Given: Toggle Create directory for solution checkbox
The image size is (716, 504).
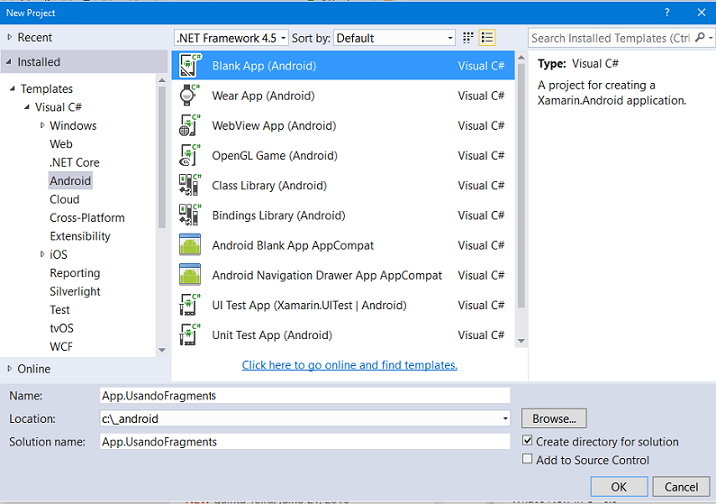Looking at the screenshot, I should (x=527, y=441).
